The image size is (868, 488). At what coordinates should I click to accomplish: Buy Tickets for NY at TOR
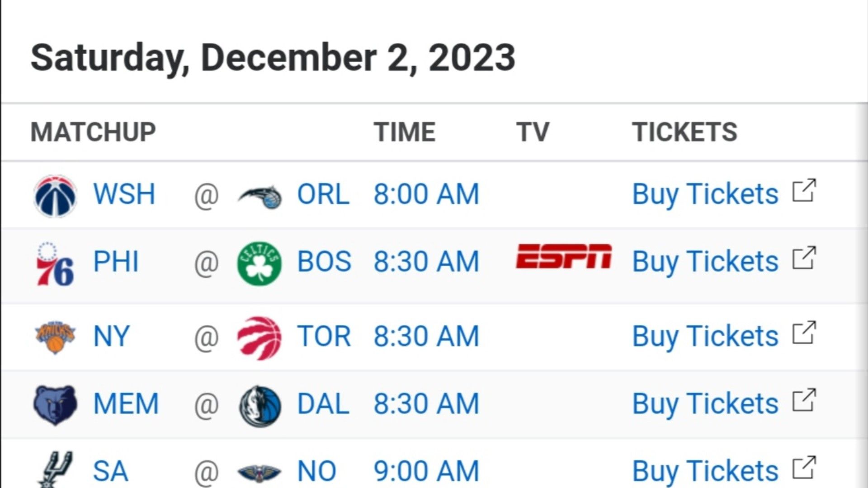click(x=705, y=337)
